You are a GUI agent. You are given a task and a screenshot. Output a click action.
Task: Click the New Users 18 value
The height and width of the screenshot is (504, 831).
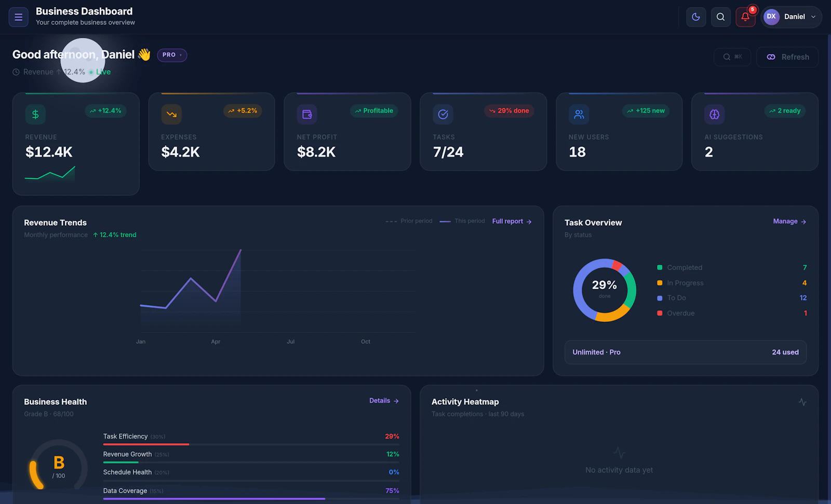point(577,152)
